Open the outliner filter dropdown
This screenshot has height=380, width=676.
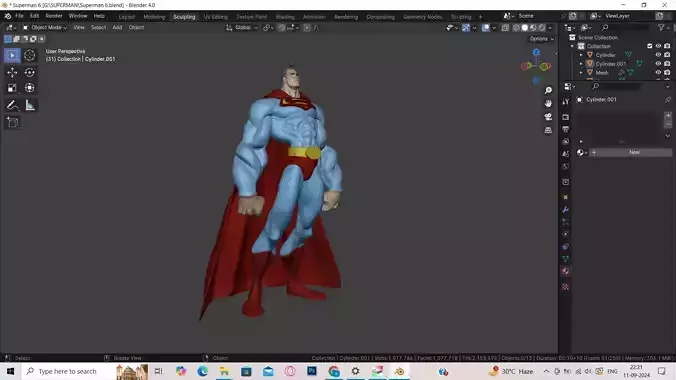tap(663, 28)
